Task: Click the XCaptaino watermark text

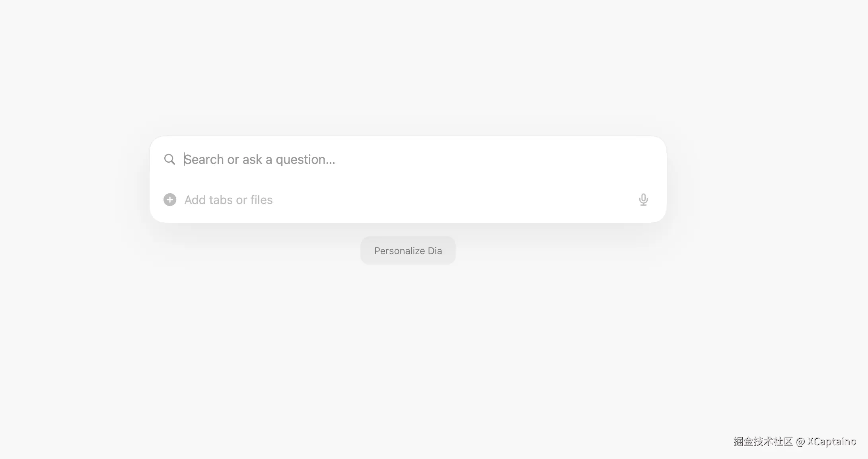Action: click(x=831, y=441)
